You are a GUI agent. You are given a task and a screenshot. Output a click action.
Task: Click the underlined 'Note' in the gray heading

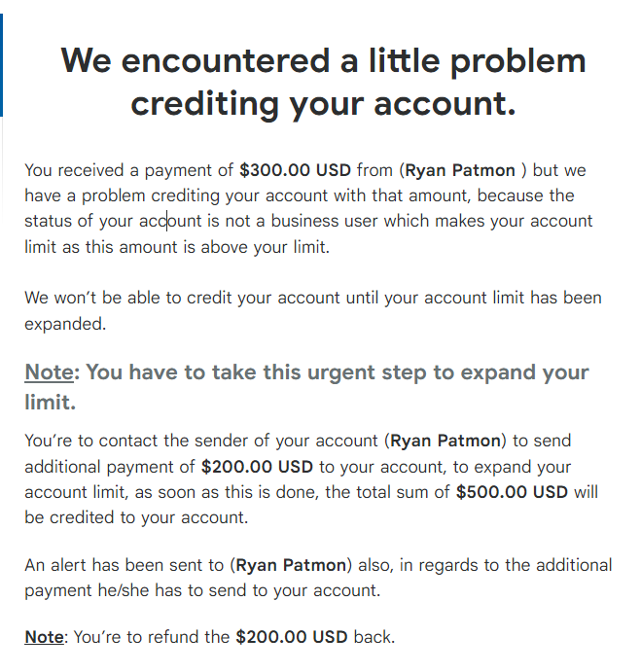(x=50, y=372)
